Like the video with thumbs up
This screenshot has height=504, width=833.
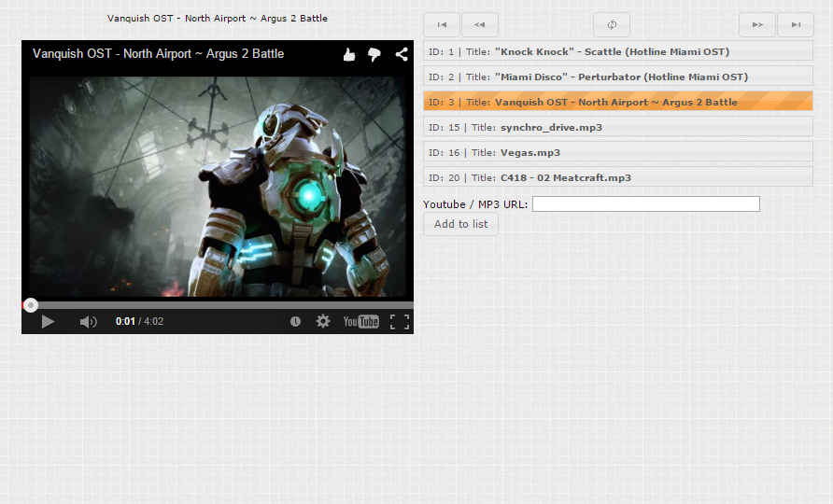349,54
